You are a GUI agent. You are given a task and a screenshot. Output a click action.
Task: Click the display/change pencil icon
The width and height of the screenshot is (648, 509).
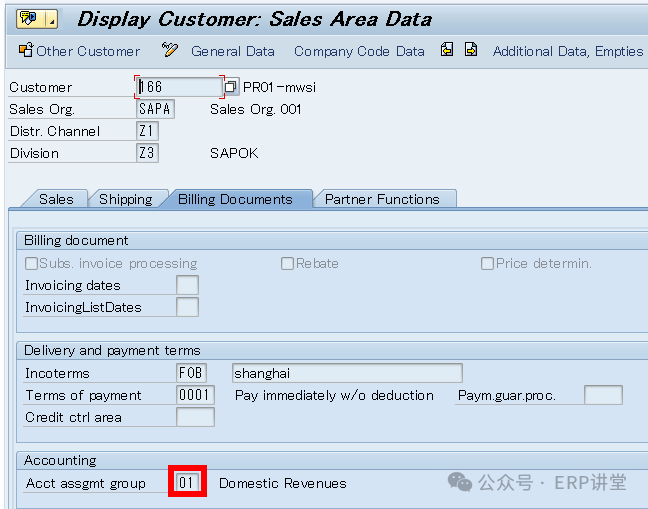170,50
